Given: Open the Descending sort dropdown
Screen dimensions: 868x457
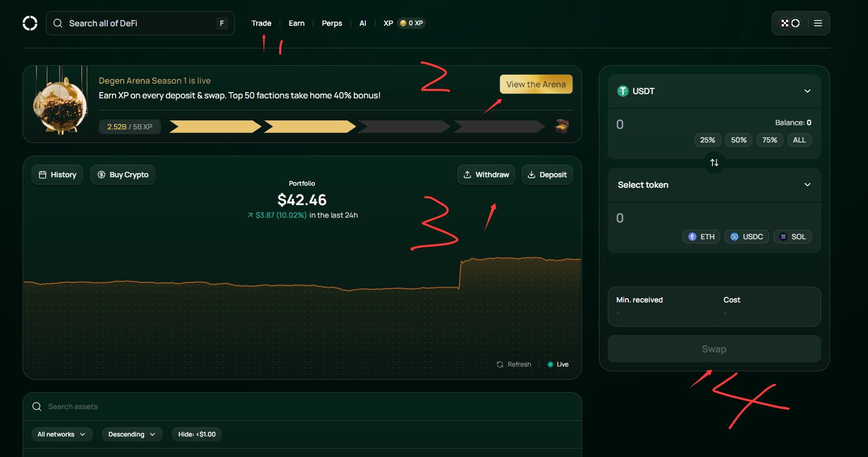Looking at the screenshot, I should (132, 434).
